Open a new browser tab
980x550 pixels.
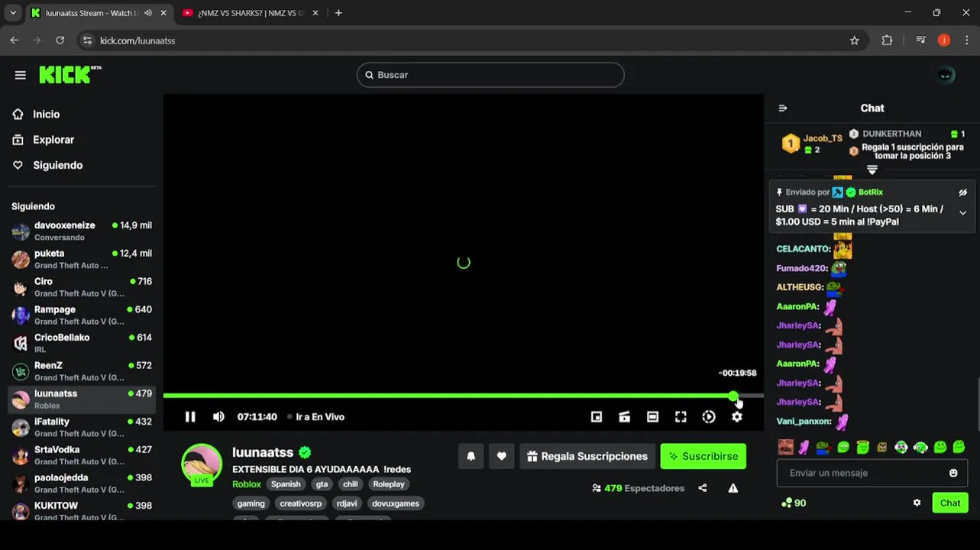point(338,13)
